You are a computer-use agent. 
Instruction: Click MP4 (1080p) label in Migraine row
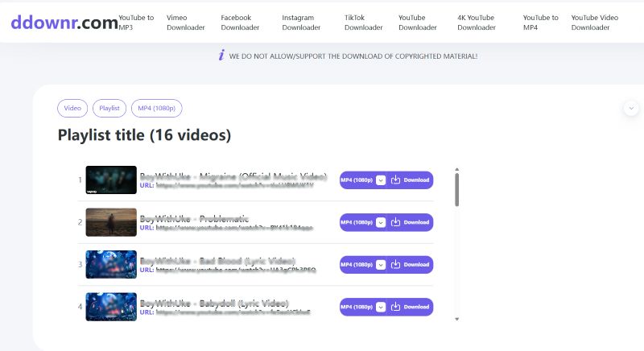pyautogui.click(x=357, y=180)
